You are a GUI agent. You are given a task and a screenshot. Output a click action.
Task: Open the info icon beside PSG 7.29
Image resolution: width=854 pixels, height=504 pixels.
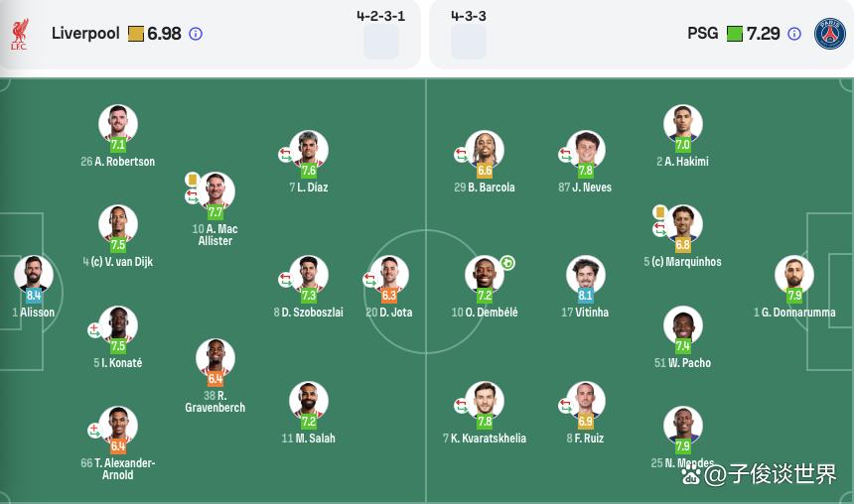794,34
